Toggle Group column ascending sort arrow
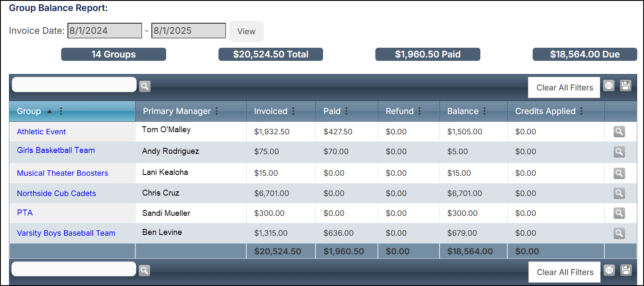 [x=49, y=112]
